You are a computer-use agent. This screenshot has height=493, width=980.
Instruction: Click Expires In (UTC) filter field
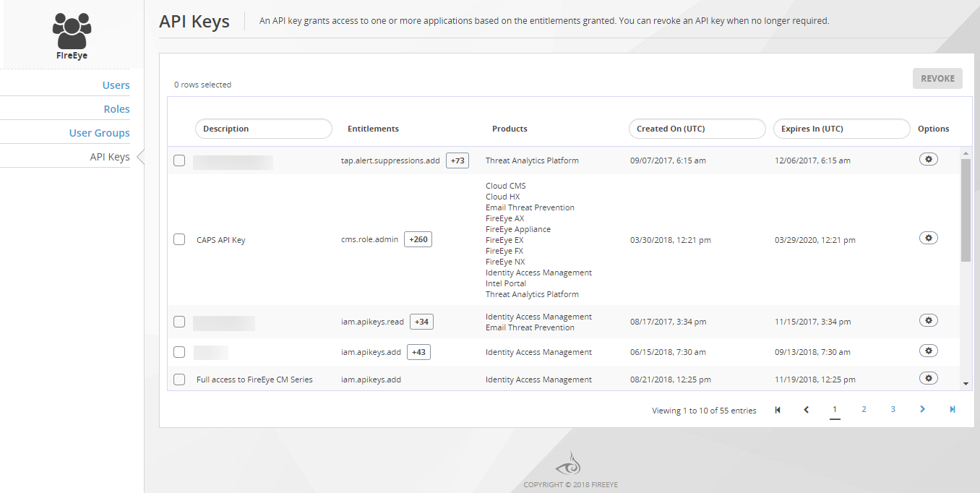[842, 129]
